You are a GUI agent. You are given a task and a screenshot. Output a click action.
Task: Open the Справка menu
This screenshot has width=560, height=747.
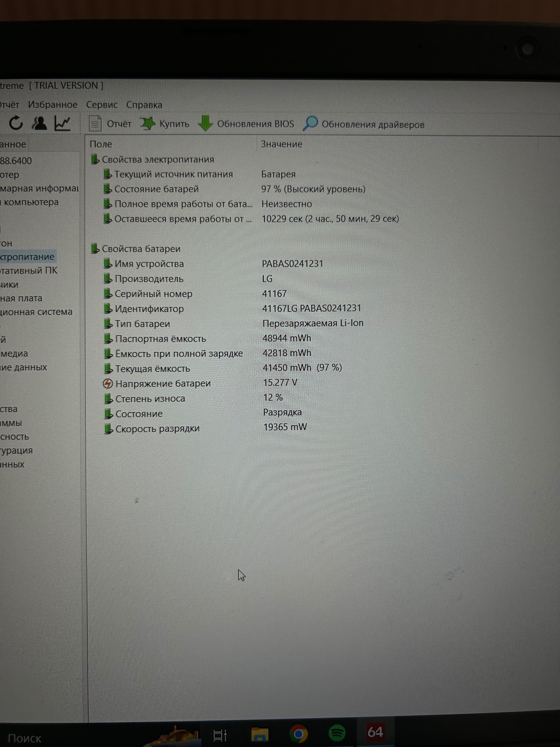pyautogui.click(x=144, y=105)
